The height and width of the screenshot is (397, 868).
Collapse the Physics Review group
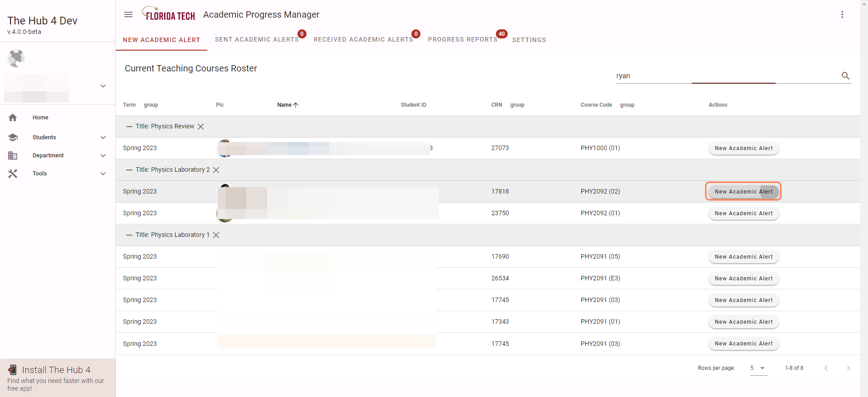click(129, 127)
